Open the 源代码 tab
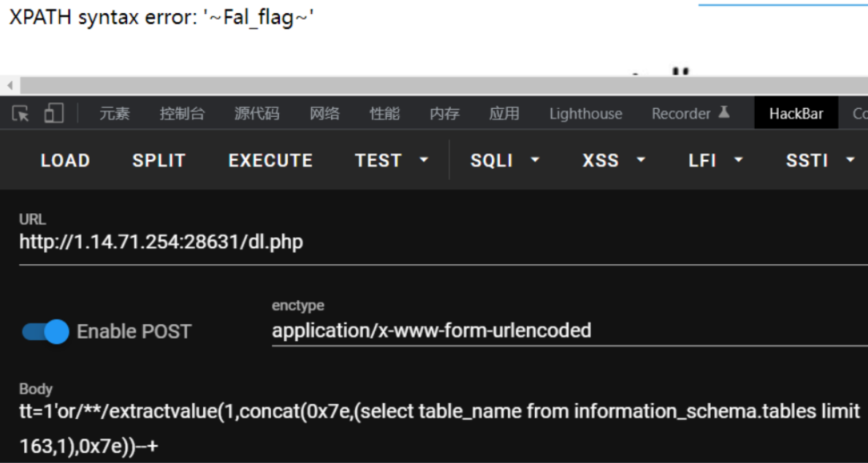 coord(256,113)
